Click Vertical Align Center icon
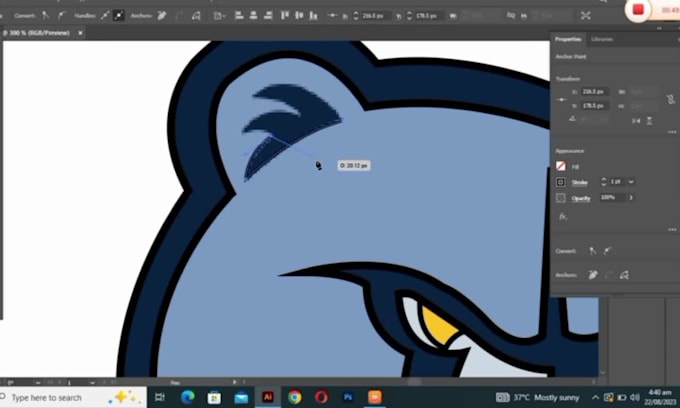This screenshot has width=680, height=408. [x=299, y=16]
